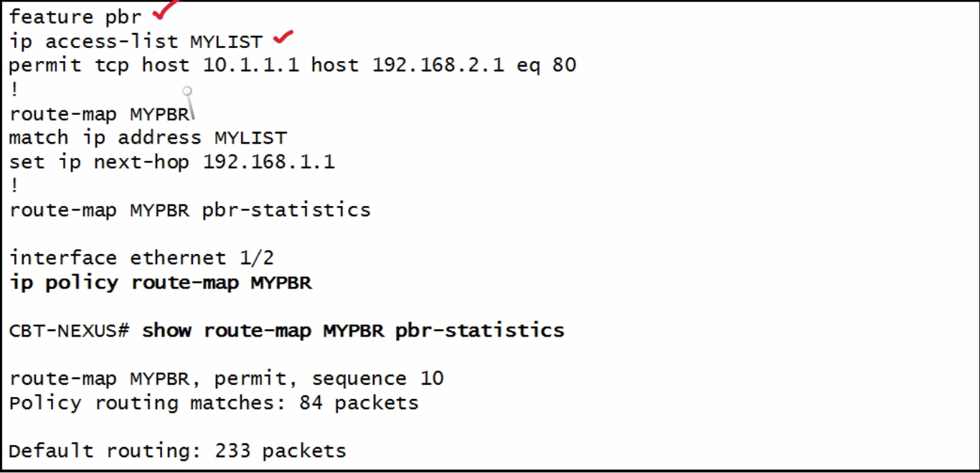Click the first exclamation mark separator
The width and height of the screenshot is (980, 473).
pyautogui.click(x=14, y=89)
